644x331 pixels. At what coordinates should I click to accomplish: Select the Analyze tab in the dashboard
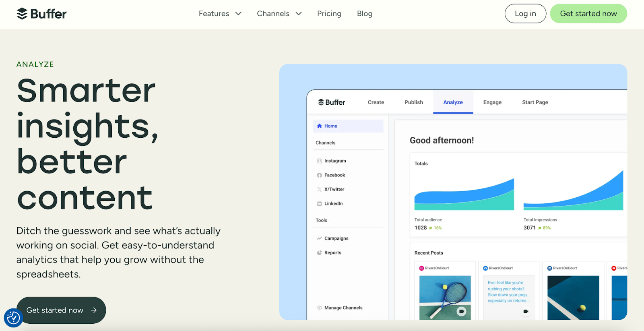pyautogui.click(x=453, y=102)
